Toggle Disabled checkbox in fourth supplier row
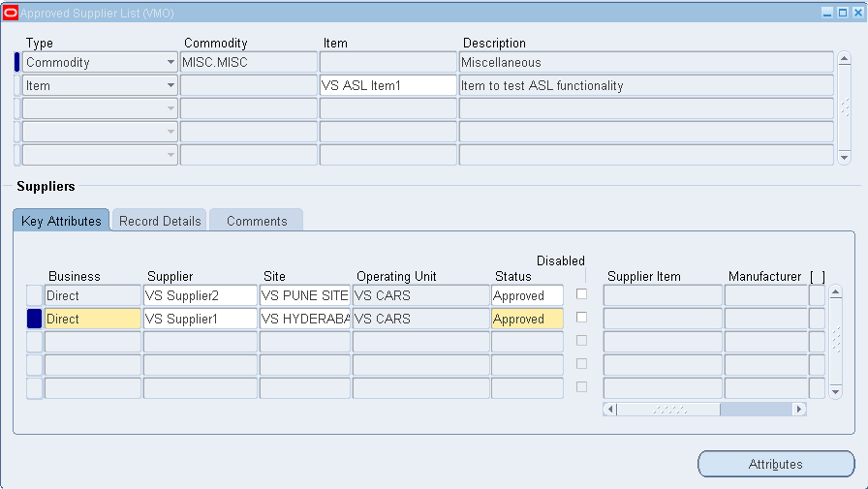This screenshot has width=868, height=489. (x=581, y=364)
